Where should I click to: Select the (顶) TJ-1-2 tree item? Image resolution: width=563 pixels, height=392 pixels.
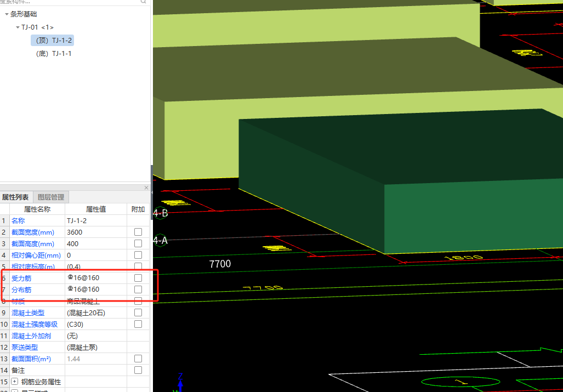click(x=53, y=40)
